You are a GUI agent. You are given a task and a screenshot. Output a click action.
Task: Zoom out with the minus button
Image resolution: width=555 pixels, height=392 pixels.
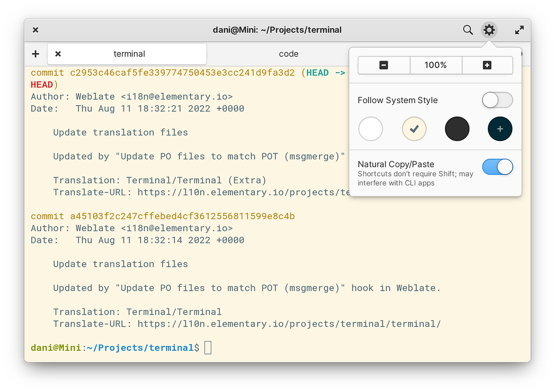click(384, 65)
